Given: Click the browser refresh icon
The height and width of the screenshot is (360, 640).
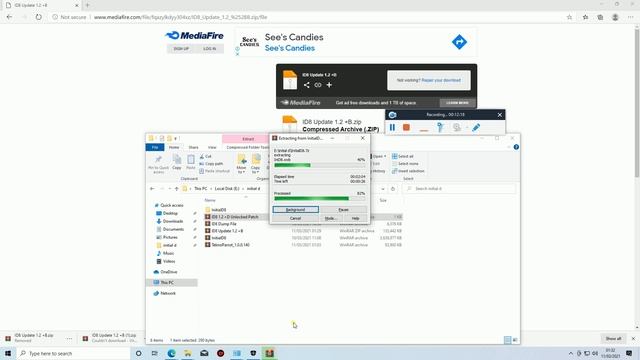Looking at the screenshot, I should [38, 17].
